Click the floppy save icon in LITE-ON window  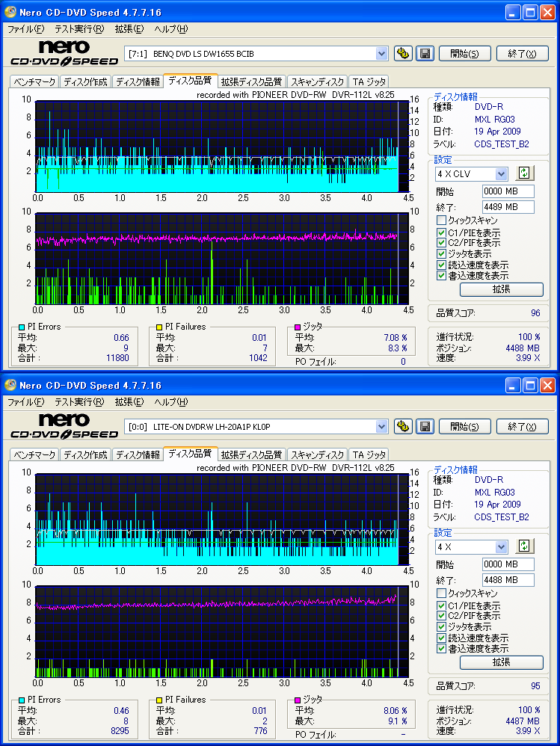[x=425, y=426]
